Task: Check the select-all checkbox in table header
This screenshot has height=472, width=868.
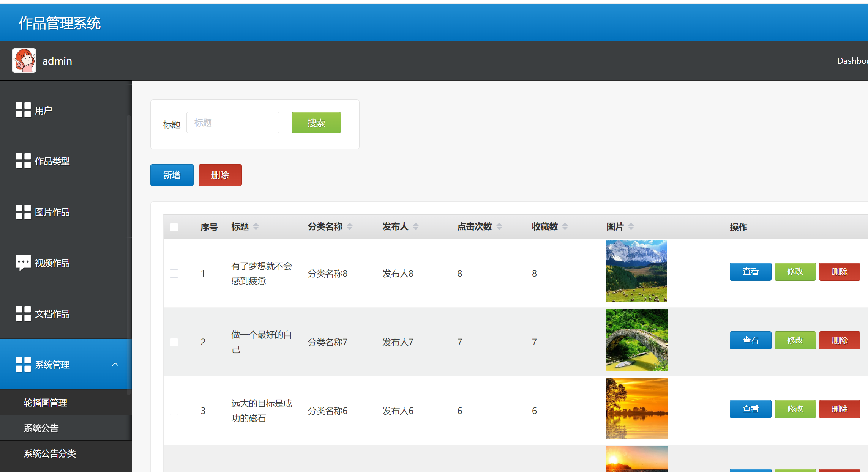Action: [174, 227]
